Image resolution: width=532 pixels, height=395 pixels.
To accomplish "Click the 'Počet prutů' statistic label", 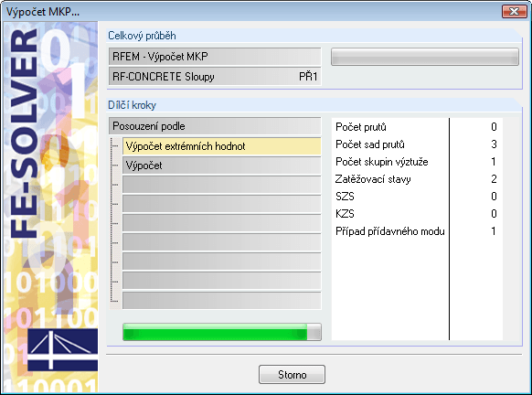I will (x=361, y=127).
